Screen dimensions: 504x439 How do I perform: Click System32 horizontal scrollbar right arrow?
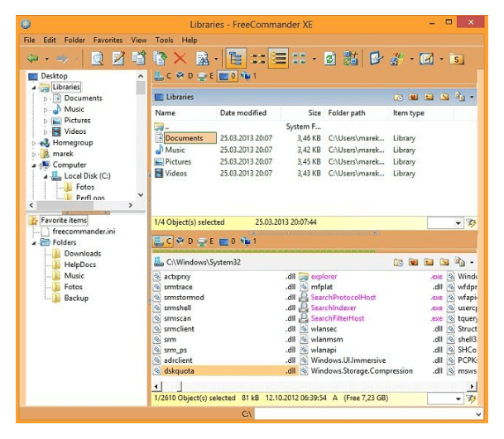[473, 386]
